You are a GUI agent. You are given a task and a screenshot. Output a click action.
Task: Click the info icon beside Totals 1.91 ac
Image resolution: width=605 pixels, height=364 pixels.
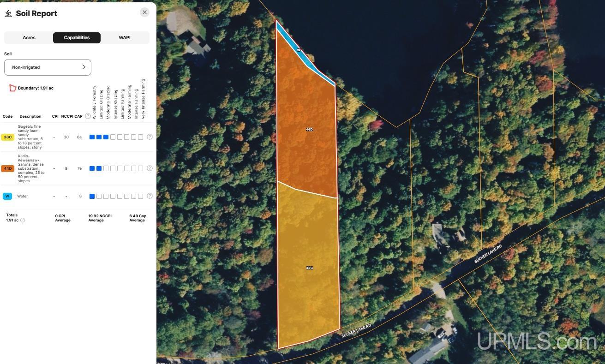pos(22,220)
